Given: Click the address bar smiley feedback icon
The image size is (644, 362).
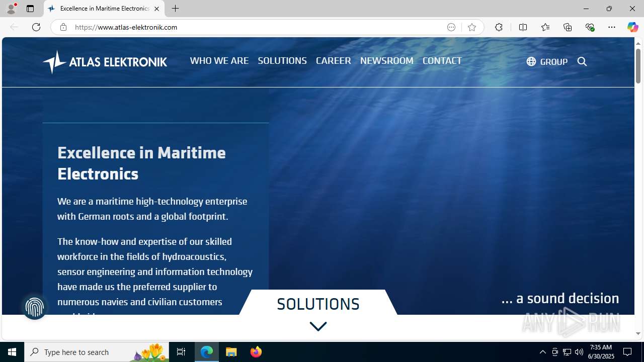Looking at the screenshot, I should click(x=451, y=27).
